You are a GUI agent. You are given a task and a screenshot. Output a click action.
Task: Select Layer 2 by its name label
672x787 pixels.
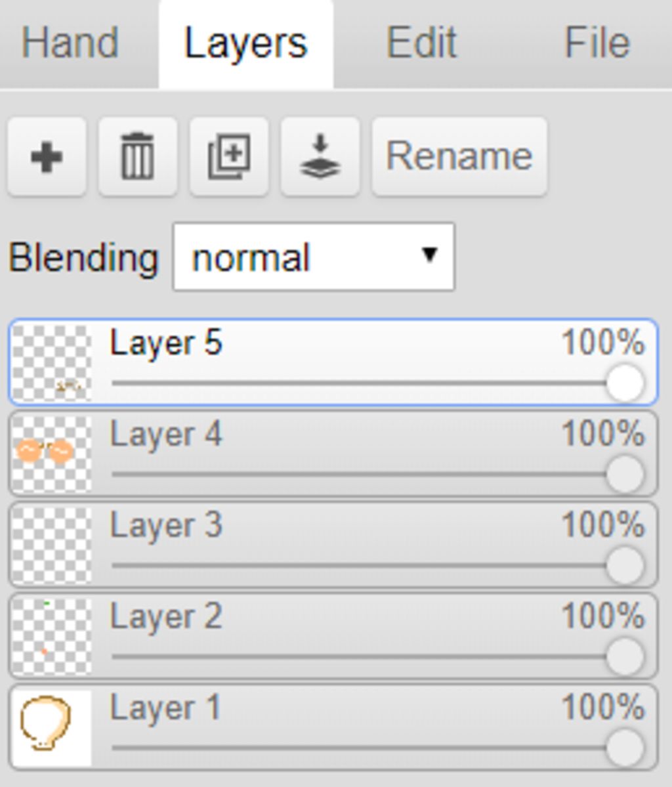166,616
